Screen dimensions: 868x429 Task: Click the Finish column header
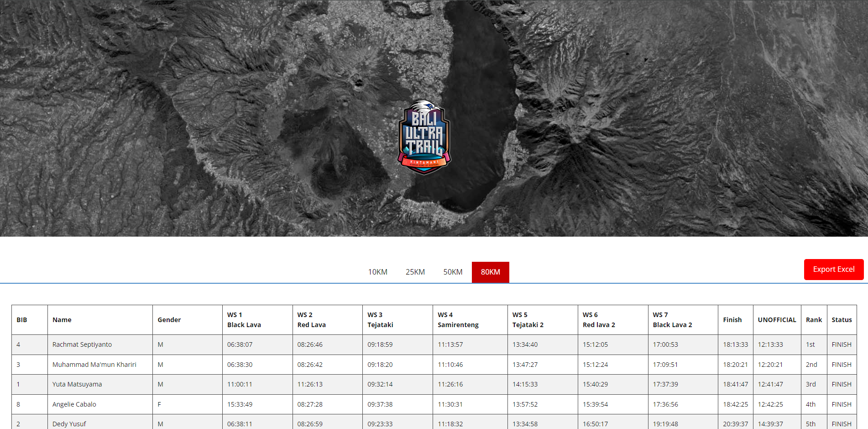pos(732,320)
